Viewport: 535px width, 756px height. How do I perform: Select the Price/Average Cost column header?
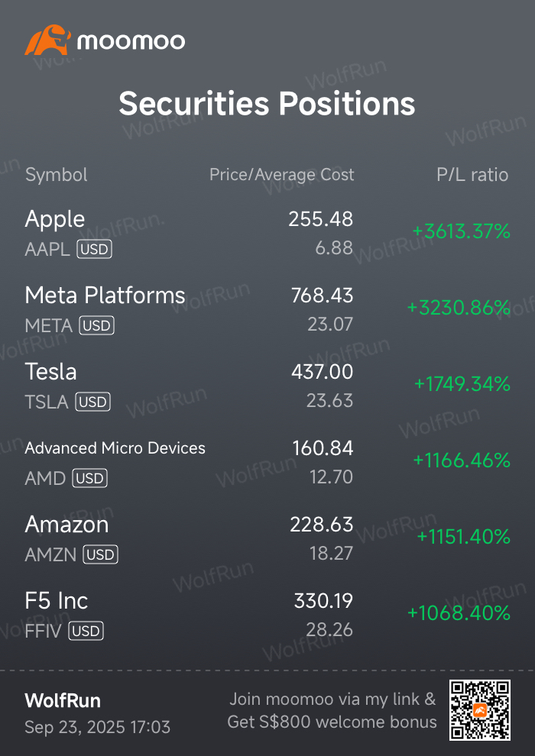coord(282,175)
